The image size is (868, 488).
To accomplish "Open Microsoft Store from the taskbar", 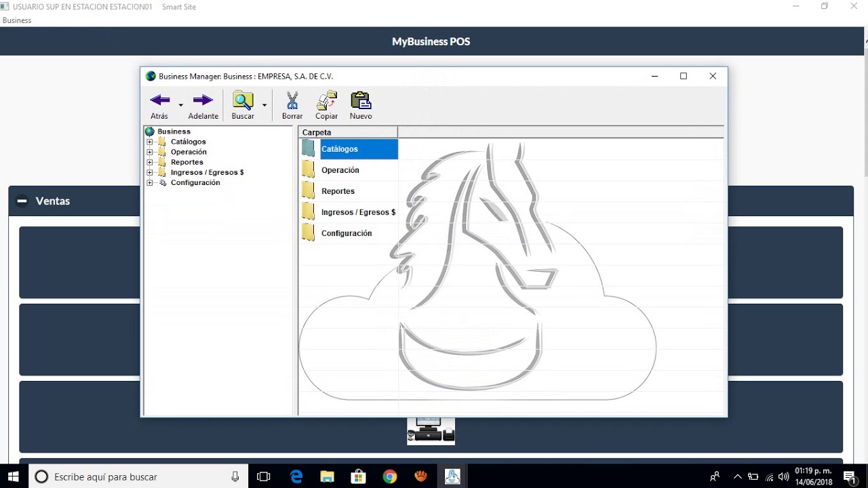I will point(358,476).
